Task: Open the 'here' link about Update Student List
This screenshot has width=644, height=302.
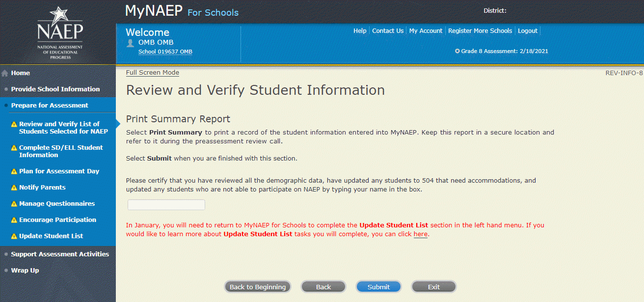Action: (420, 234)
